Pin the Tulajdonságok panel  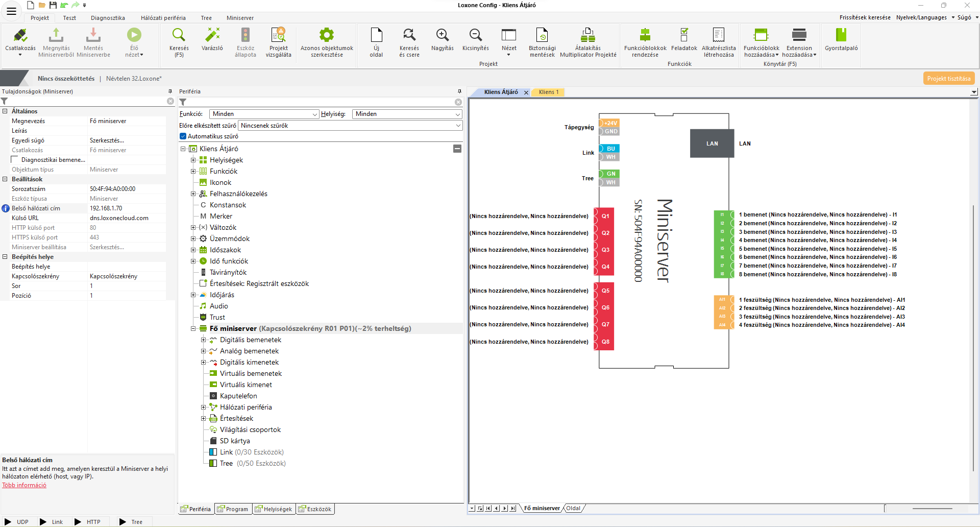(170, 91)
